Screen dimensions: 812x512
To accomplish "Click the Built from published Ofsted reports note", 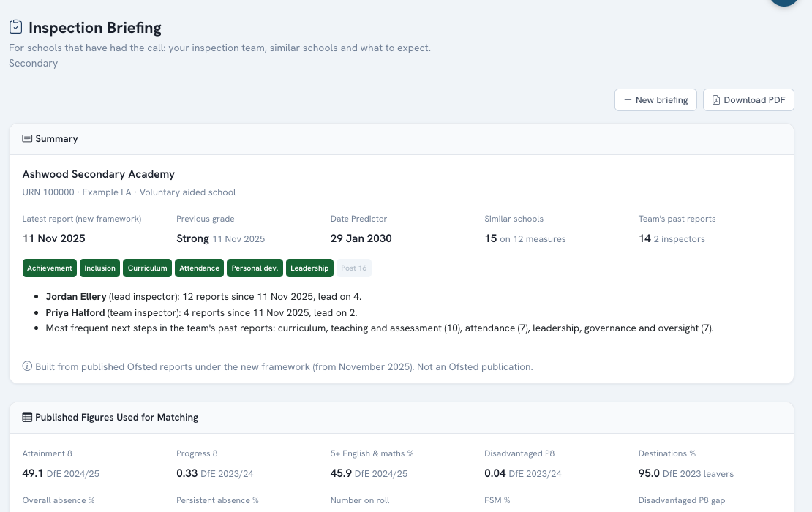I will pos(284,366).
